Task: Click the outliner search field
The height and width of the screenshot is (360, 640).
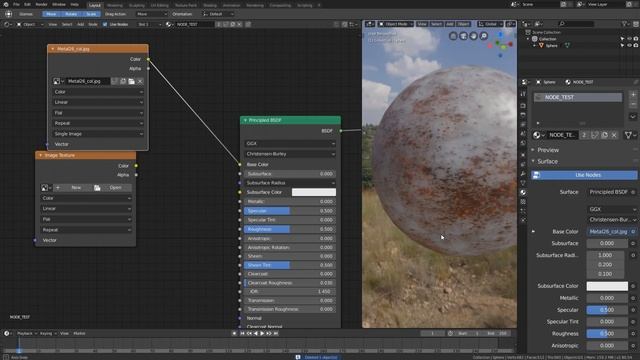Action: [576, 24]
